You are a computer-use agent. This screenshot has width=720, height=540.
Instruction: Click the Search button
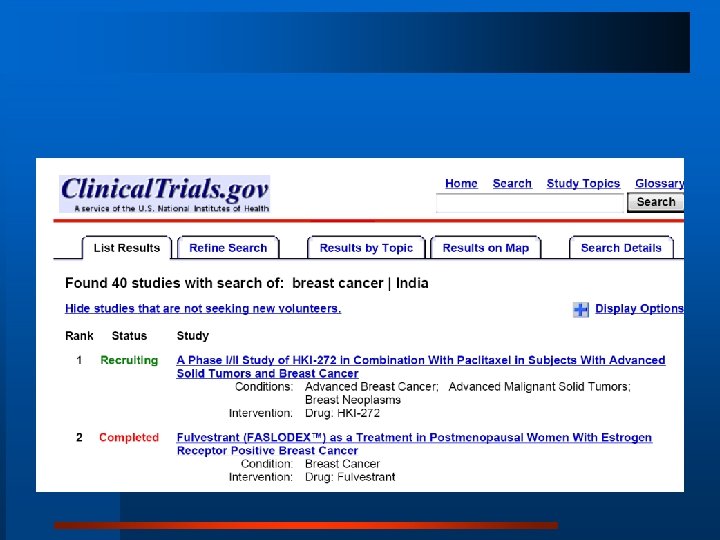(x=655, y=202)
